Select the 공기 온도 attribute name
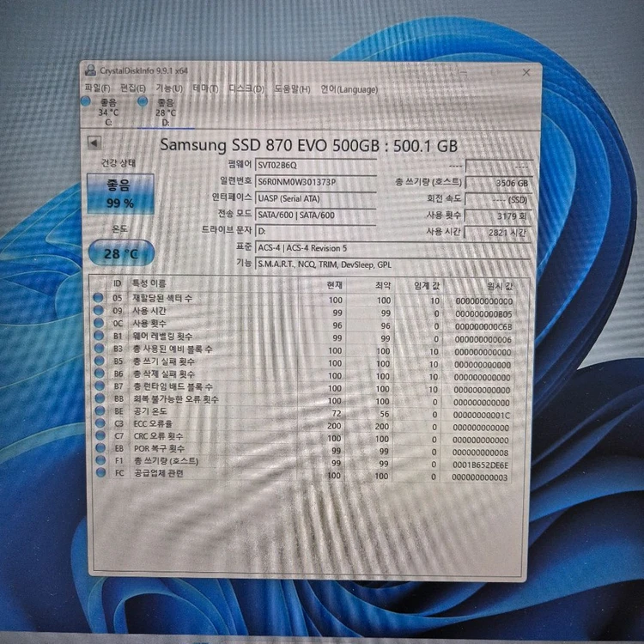This screenshot has height=644, width=644. tap(150, 410)
